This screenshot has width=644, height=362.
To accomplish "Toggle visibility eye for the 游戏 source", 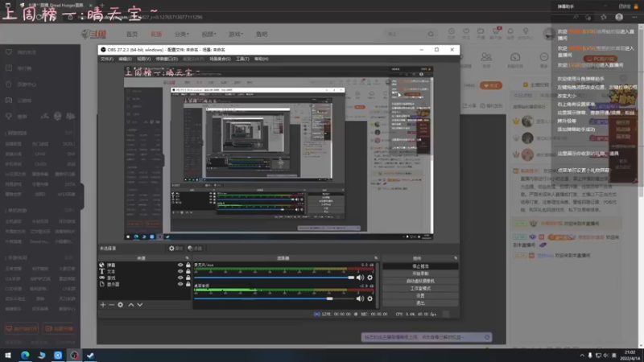I will click(x=180, y=278).
